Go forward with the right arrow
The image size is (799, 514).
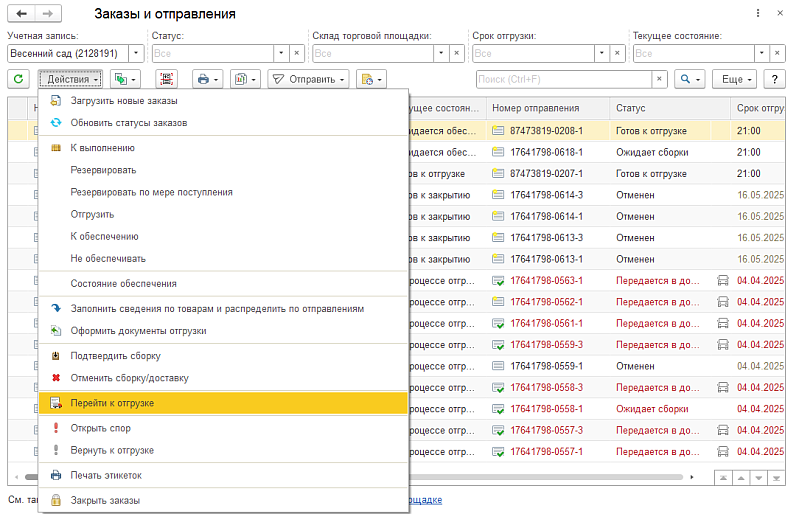(48, 13)
